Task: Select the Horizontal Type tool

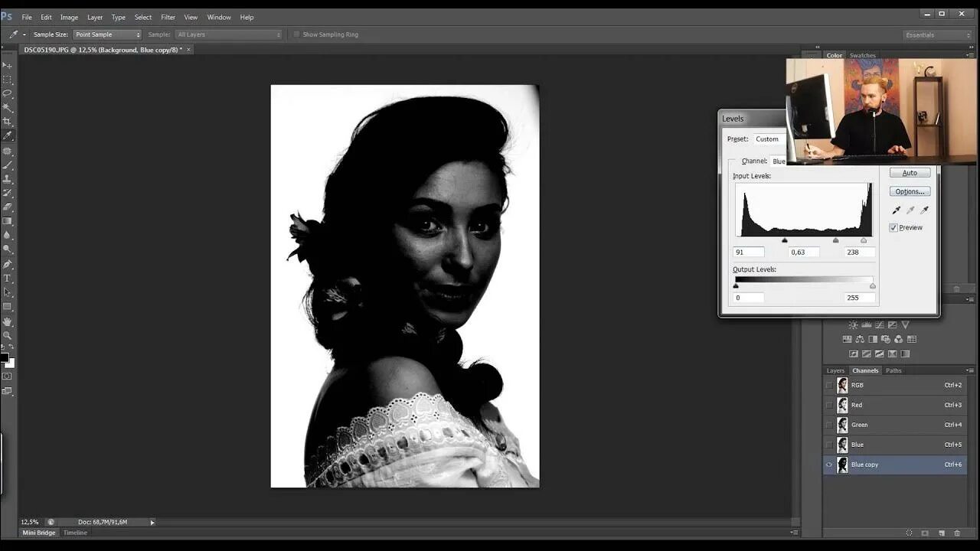Action: 8,278
